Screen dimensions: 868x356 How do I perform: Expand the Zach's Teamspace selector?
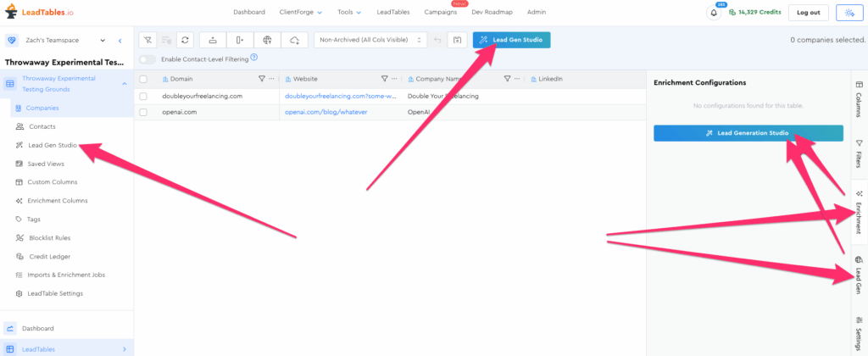click(103, 40)
